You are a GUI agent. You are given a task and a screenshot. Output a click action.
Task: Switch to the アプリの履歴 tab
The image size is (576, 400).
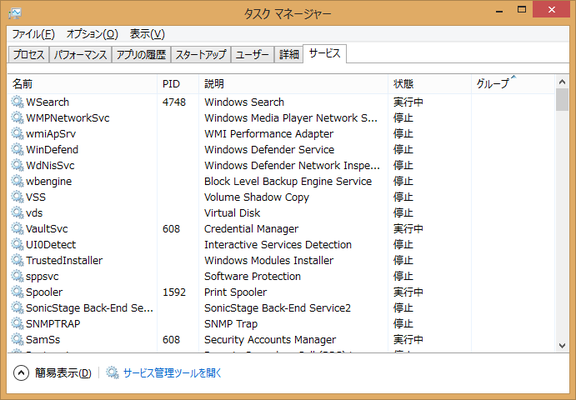tap(141, 55)
